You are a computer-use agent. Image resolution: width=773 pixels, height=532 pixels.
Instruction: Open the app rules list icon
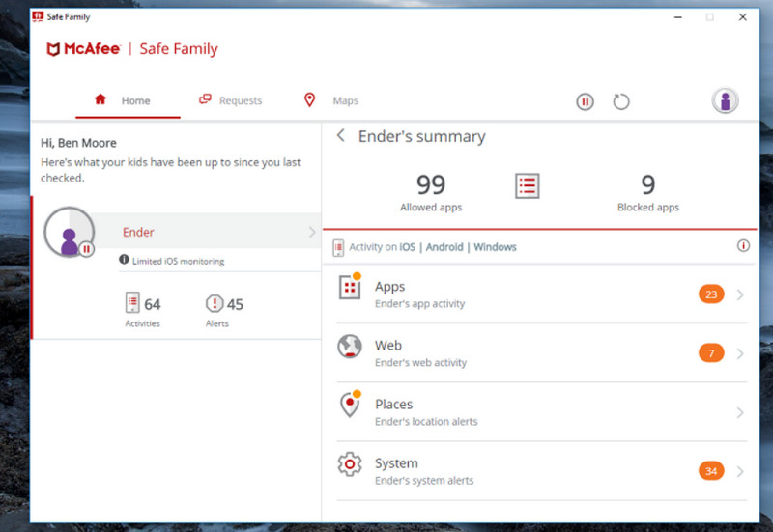pos(528,186)
